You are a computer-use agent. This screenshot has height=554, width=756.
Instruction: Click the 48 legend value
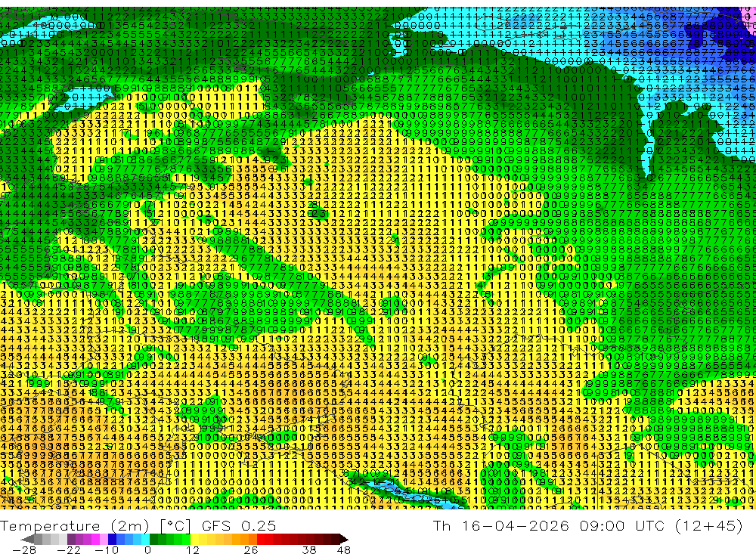click(x=344, y=550)
